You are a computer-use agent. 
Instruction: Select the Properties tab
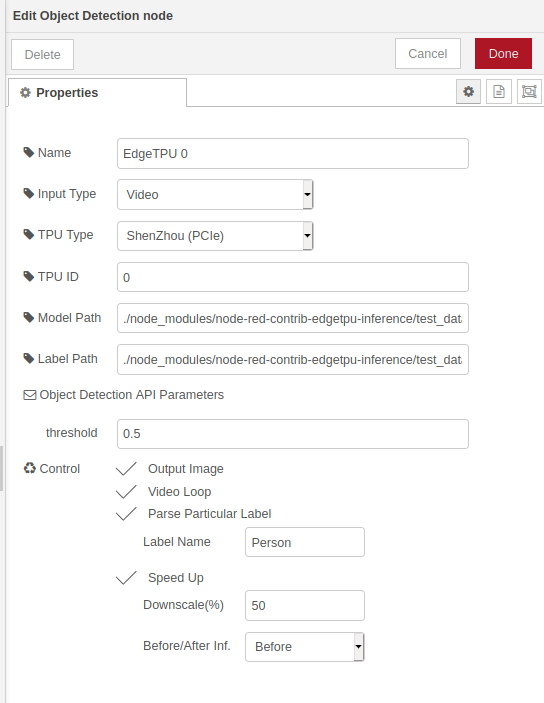97,92
